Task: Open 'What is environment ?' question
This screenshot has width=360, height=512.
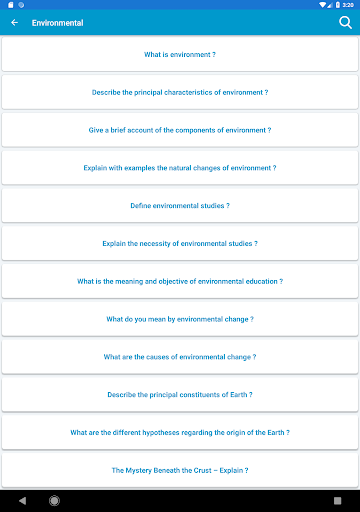Action: pos(180,54)
